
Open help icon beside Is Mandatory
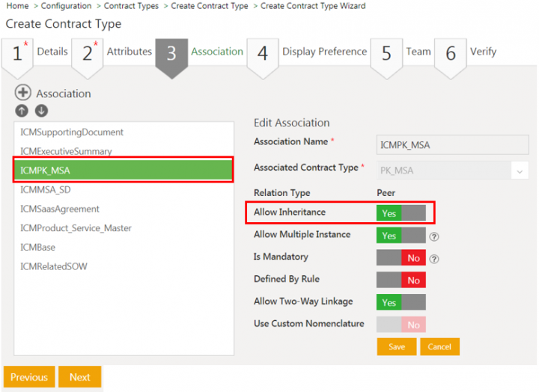433,260
